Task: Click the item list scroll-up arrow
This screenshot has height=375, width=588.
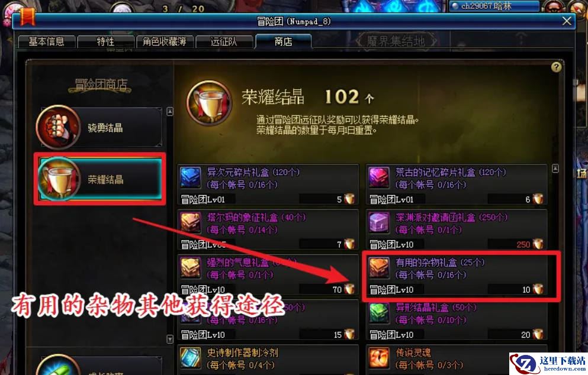Action: (x=555, y=169)
